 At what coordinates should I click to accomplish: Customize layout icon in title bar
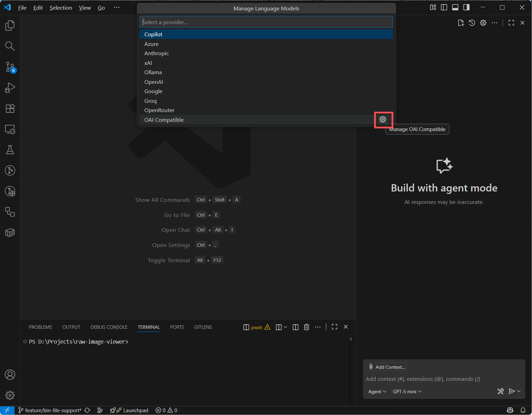point(433,7)
